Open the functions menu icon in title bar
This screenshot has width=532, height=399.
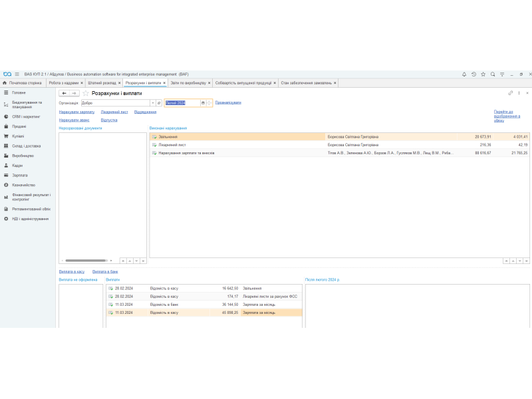coord(502,74)
